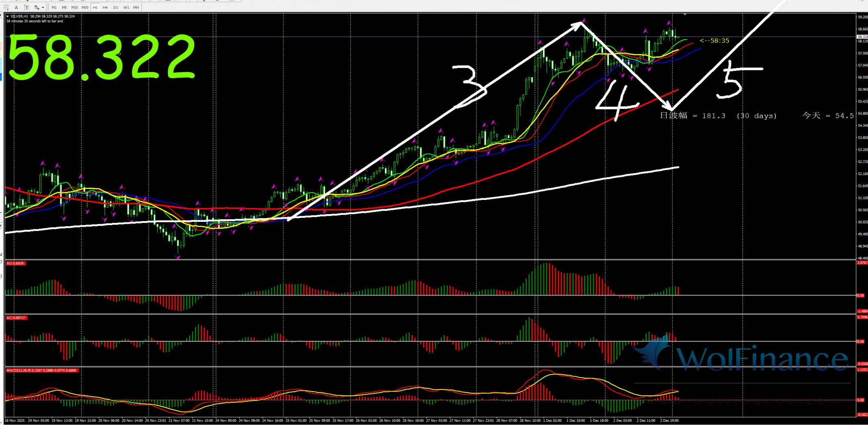Enable the D1 daily timeframe
The height and width of the screenshot is (425, 868).
tap(116, 7)
